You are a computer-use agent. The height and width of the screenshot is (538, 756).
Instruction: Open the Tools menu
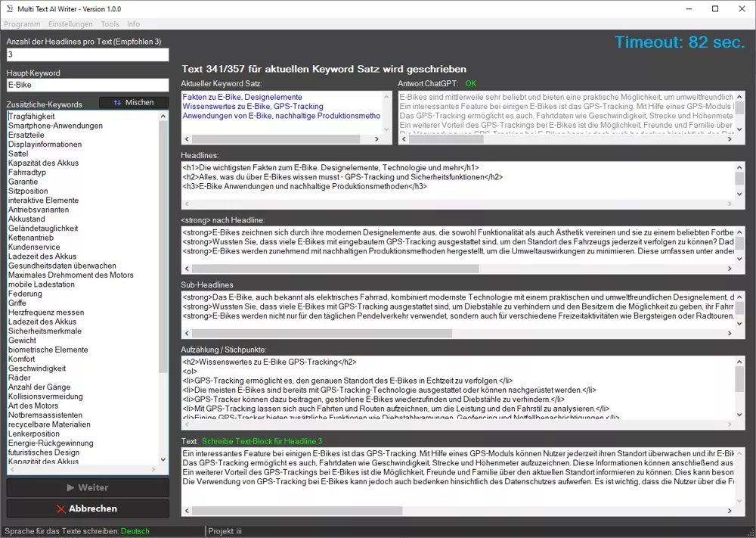[x=110, y=24]
